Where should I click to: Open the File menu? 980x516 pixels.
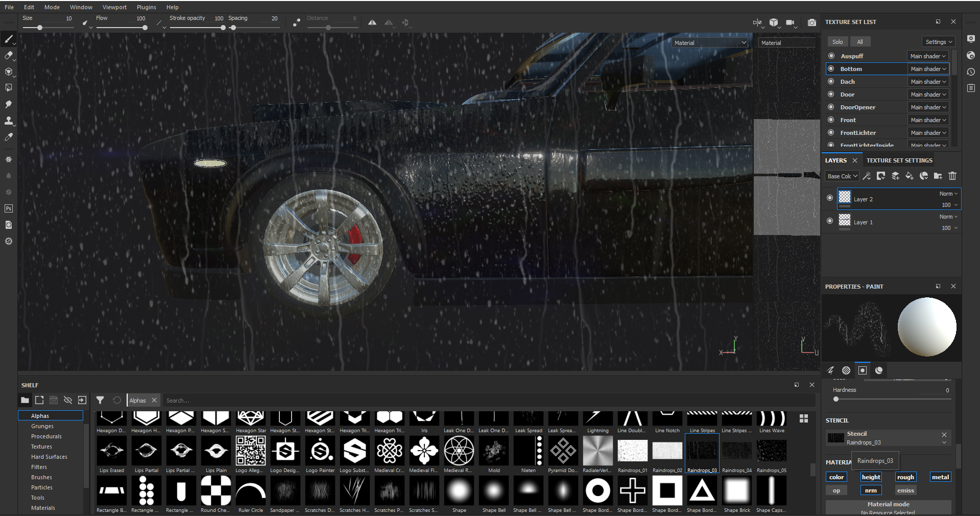coord(9,7)
